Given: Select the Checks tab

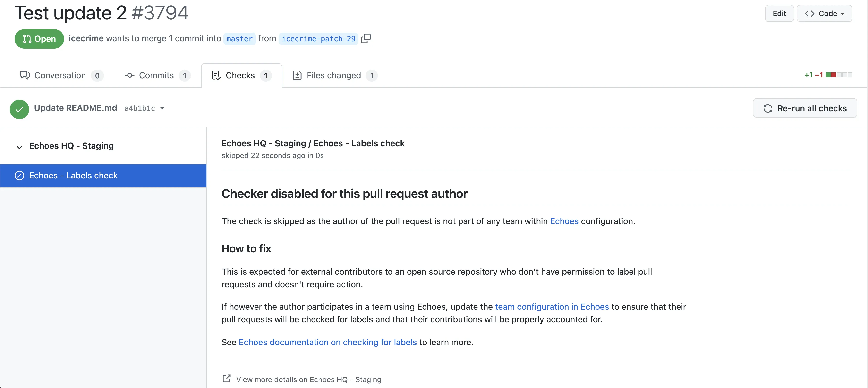Looking at the screenshot, I should pyautogui.click(x=241, y=75).
